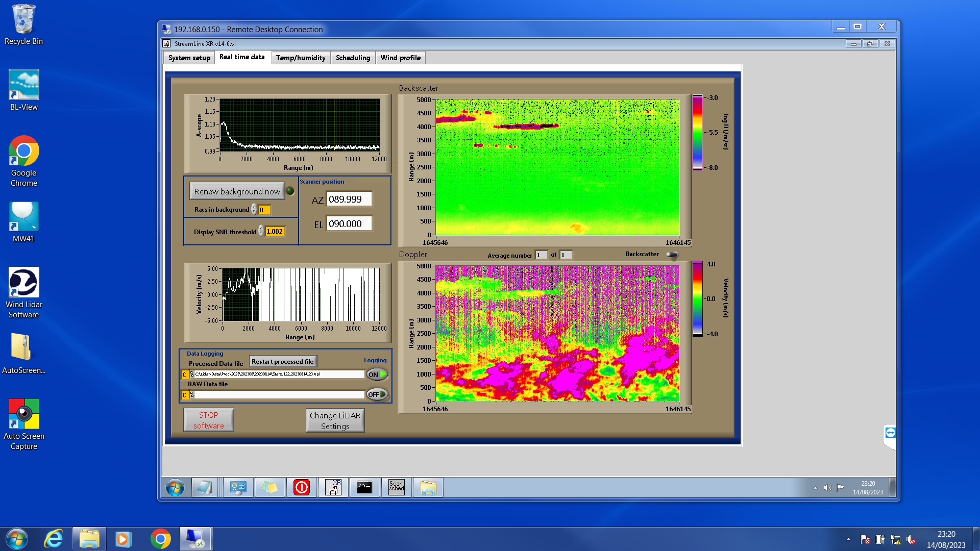
Task: Click the red power icon in remote taskbar
Action: tap(301, 487)
